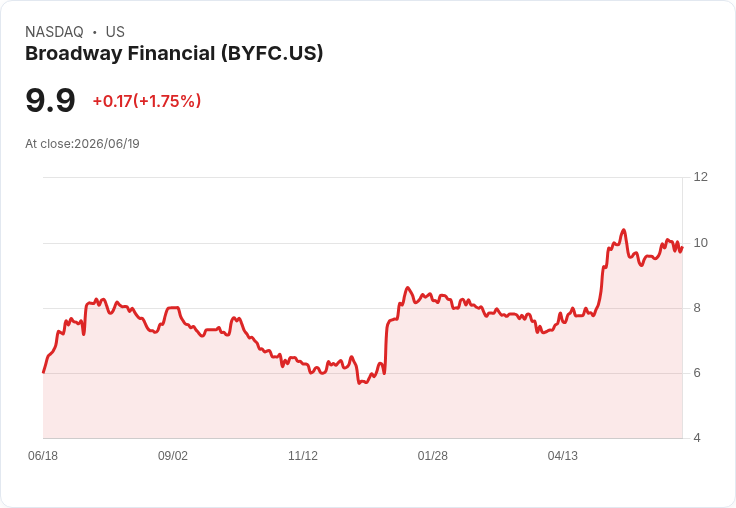Viewport: 736px width, 508px height.
Task: Click the At close:2026/06/19 date text
Action: pyautogui.click(x=82, y=144)
